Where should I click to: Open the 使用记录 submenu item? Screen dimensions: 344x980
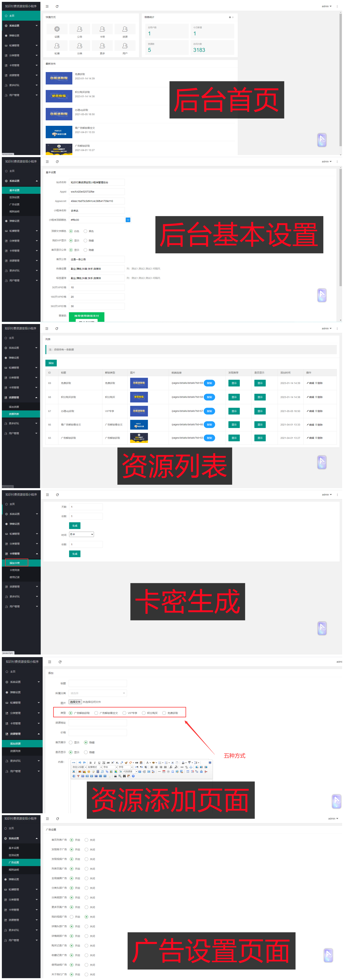21,577
